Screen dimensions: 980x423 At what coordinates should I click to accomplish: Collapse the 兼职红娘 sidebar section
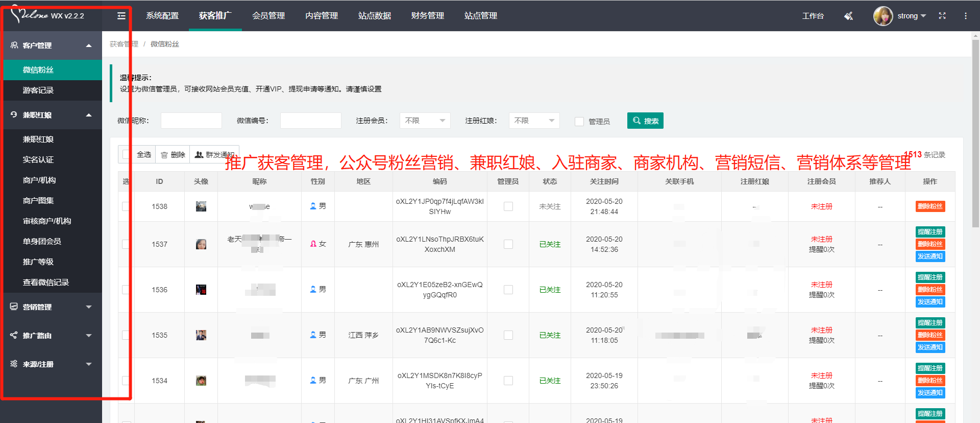tap(89, 115)
